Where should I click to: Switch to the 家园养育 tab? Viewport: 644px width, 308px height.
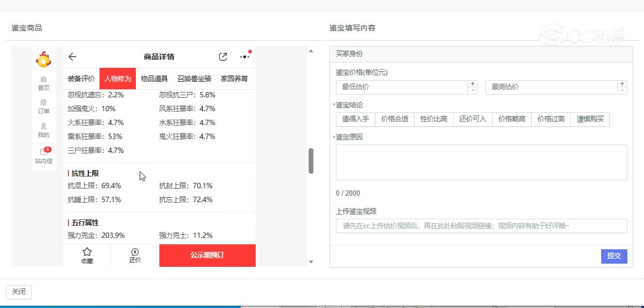click(235, 78)
